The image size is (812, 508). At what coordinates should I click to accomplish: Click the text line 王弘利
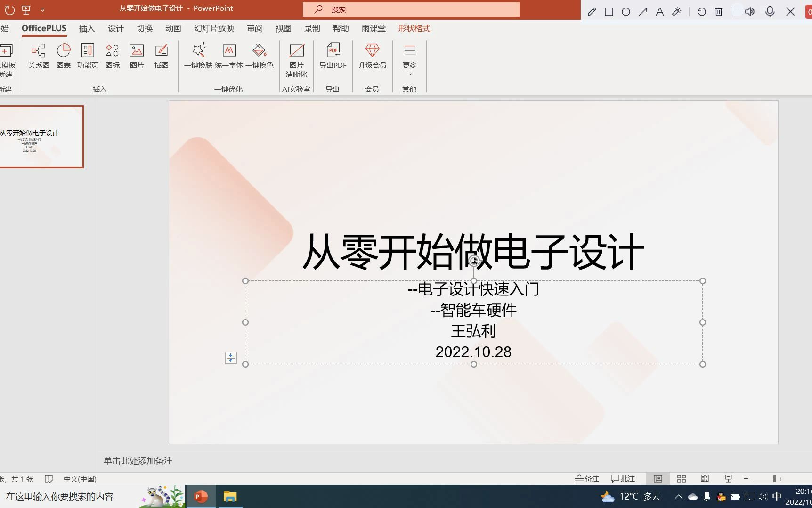(x=474, y=331)
